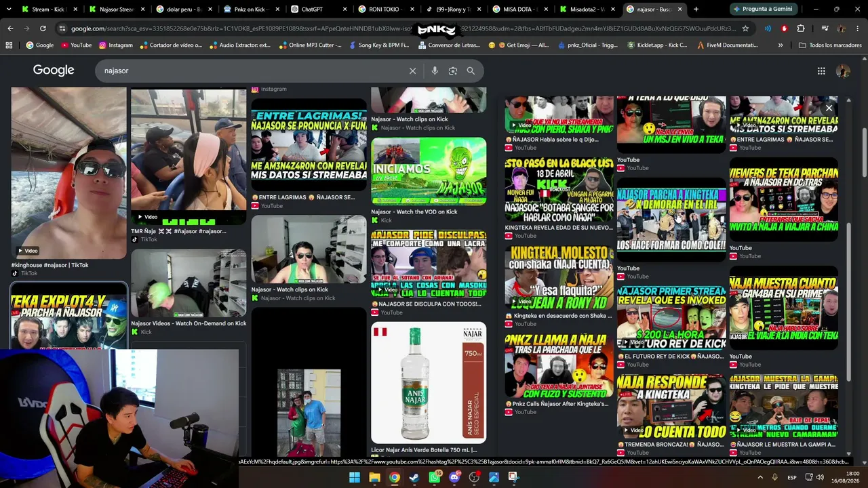Show hidden system tray icons
The image size is (868, 488).
click(759, 477)
